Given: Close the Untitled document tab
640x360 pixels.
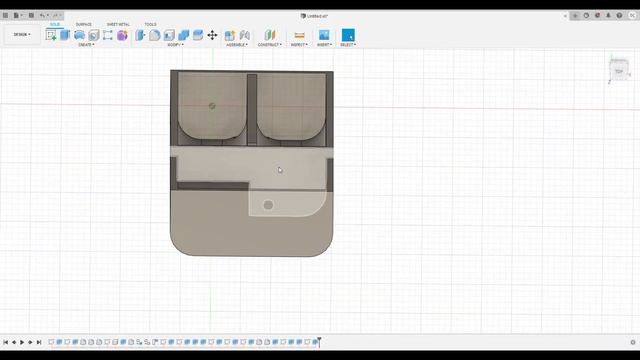Looking at the screenshot, I should [x=565, y=16].
